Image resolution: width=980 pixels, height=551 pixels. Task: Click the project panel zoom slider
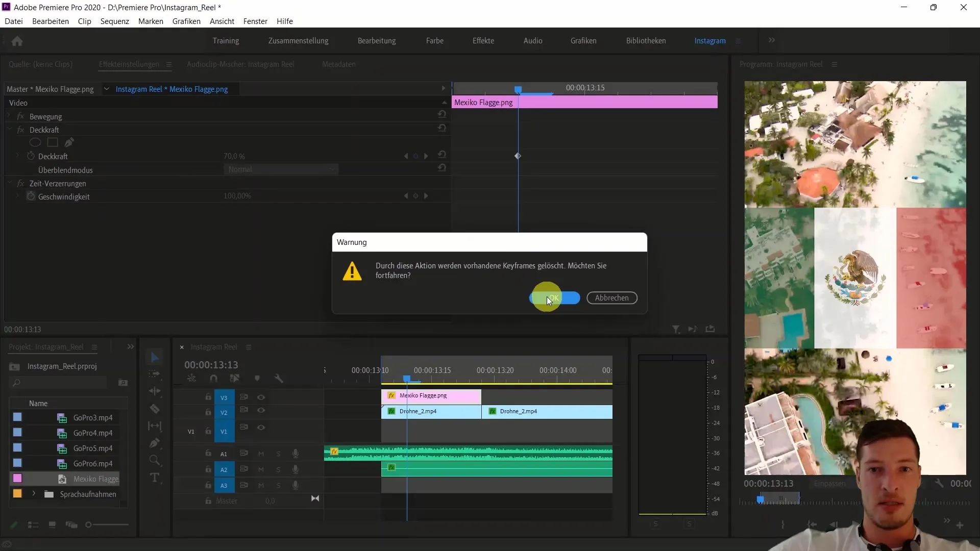(x=107, y=524)
